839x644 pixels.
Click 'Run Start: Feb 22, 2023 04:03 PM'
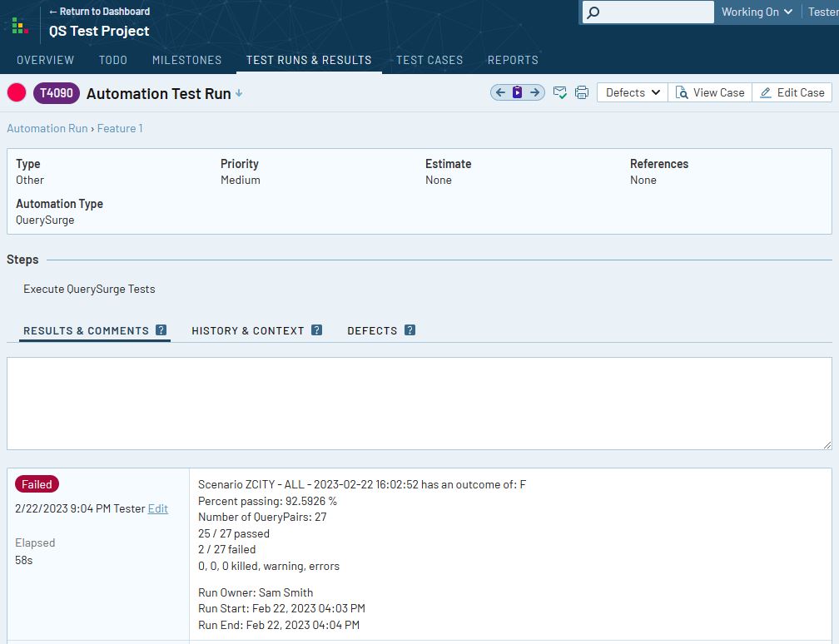281,608
